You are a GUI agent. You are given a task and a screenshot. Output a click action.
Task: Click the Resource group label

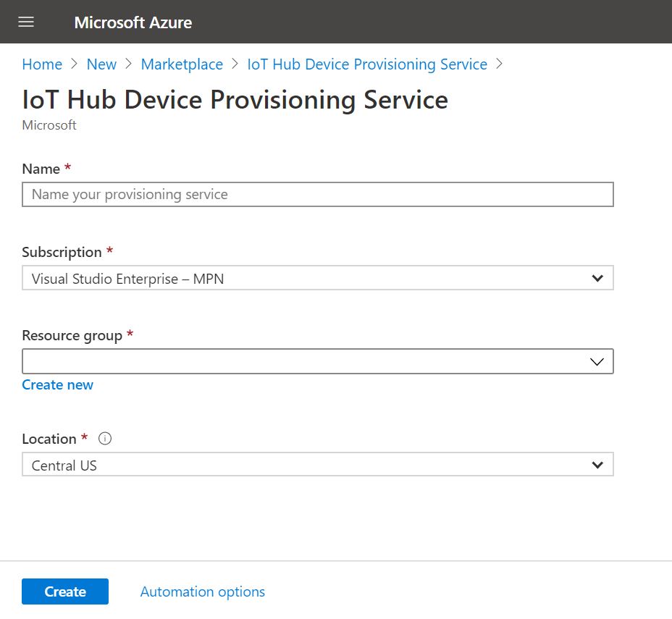(x=72, y=335)
